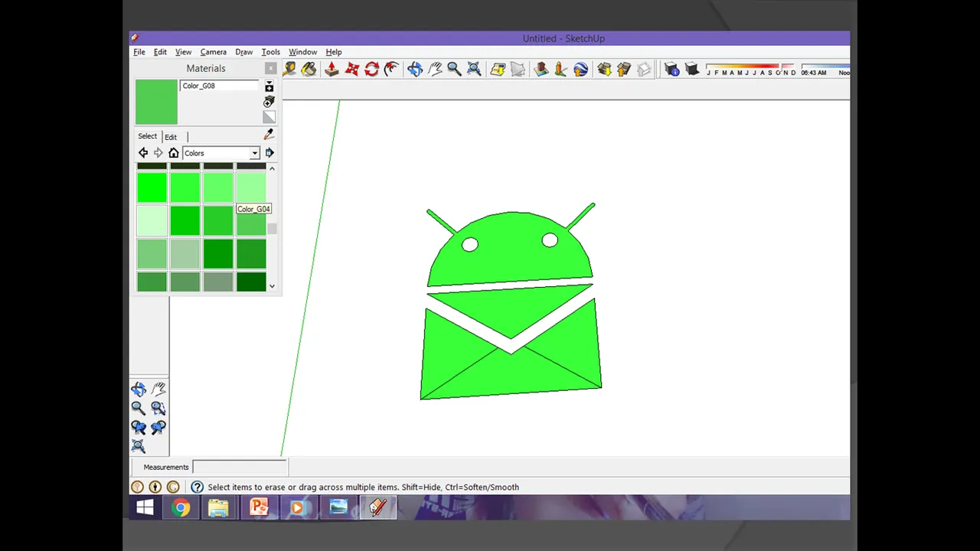The height and width of the screenshot is (551, 980).
Task: Go to the Next camera view
Action: [x=158, y=428]
